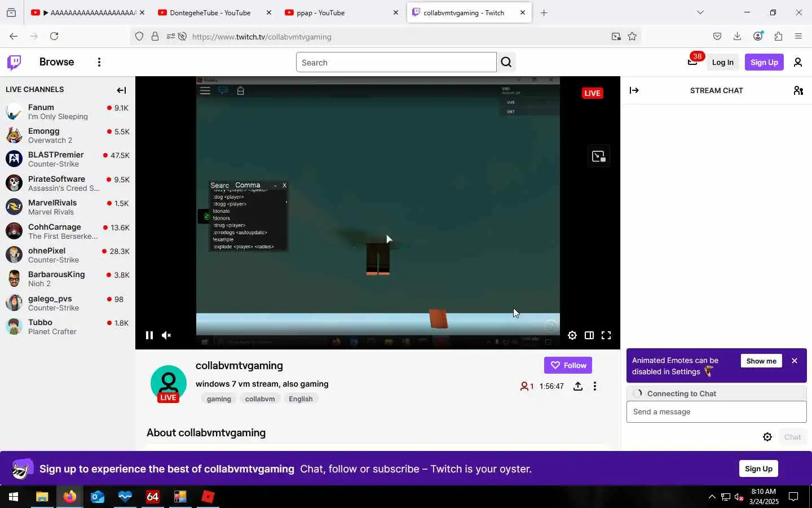Image resolution: width=812 pixels, height=508 pixels.
Task: Click Show me on emotes notice
Action: point(761,361)
